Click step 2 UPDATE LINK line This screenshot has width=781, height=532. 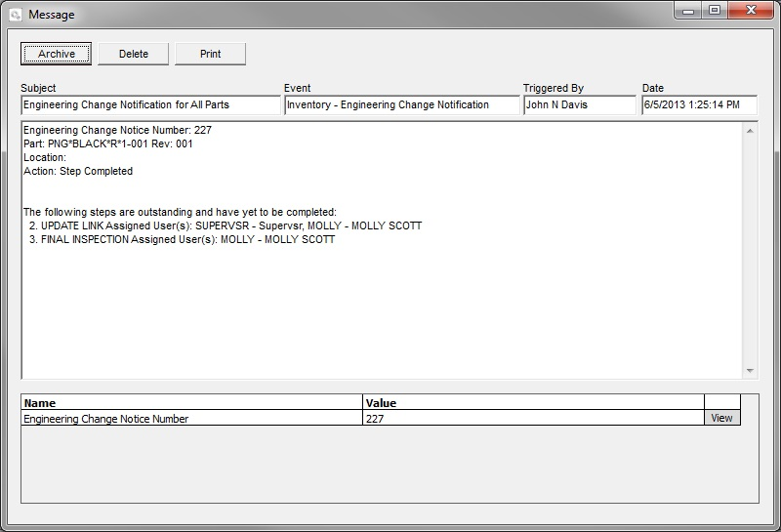226,225
